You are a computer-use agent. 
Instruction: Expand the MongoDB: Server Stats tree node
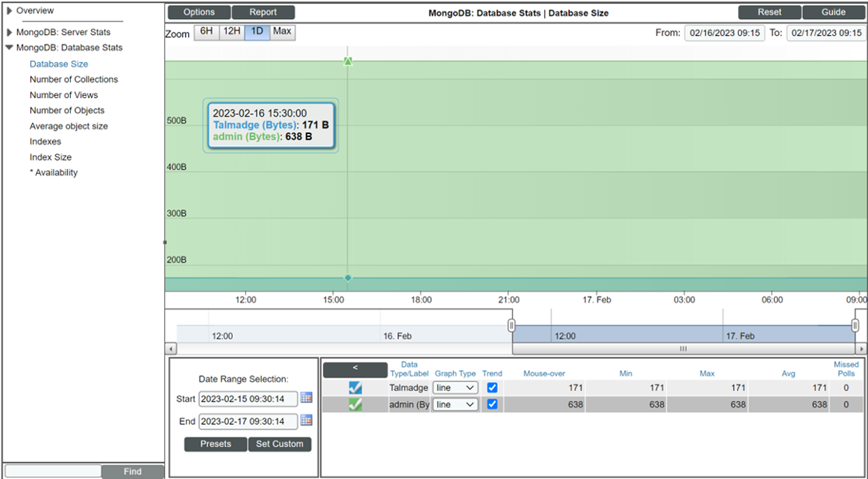point(9,32)
